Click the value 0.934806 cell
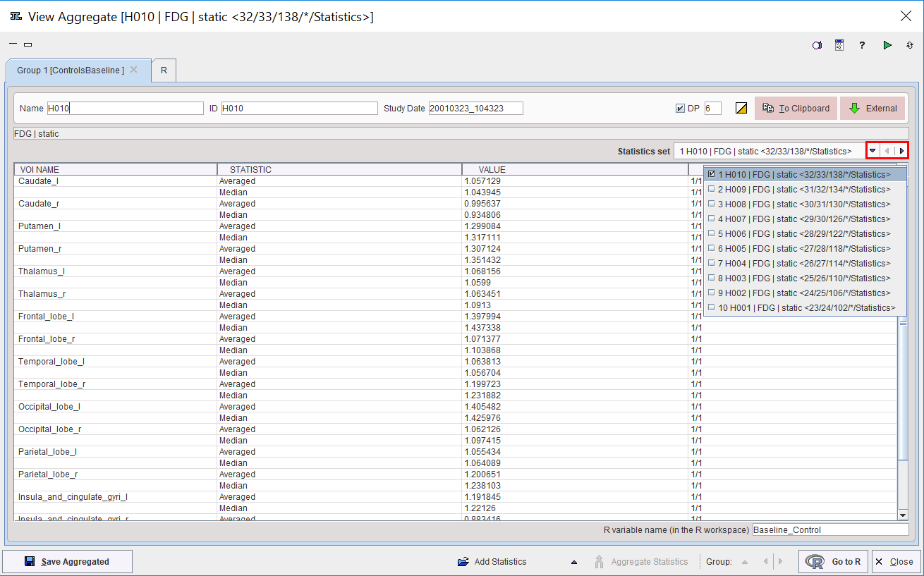This screenshot has width=924, height=576. pos(575,215)
